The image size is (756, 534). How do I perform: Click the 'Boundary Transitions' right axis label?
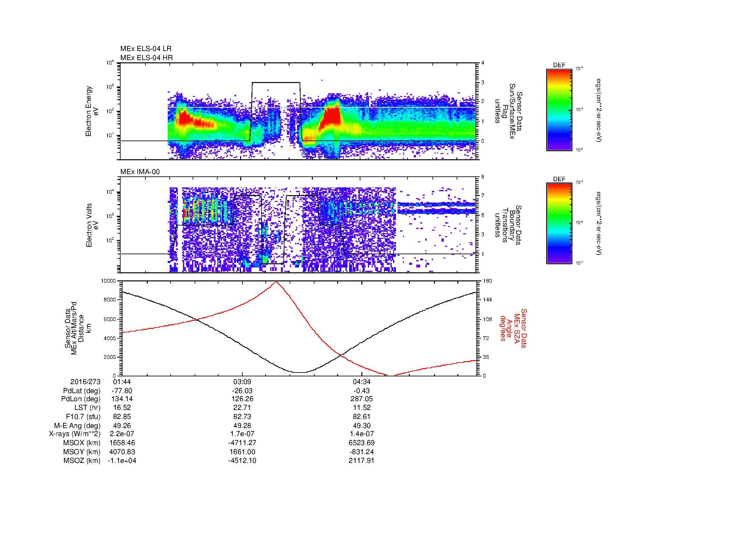tap(508, 225)
